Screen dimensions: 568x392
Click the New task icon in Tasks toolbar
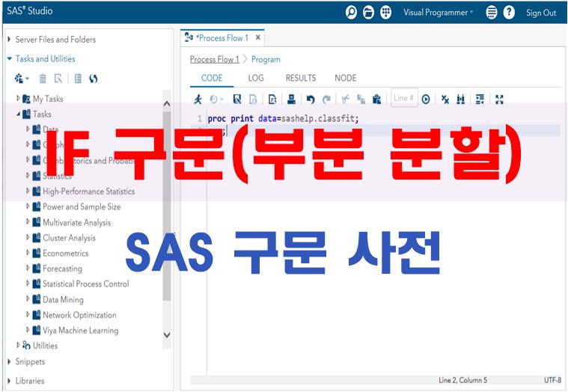(x=19, y=79)
